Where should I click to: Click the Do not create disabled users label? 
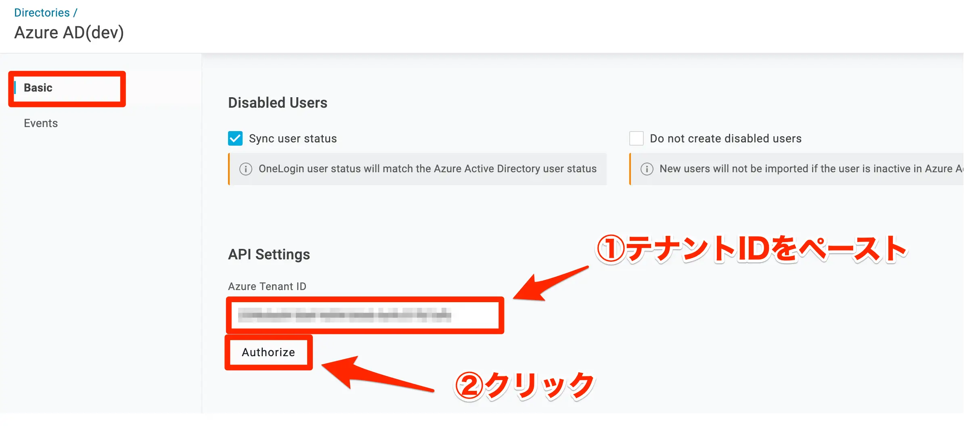[x=725, y=139]
